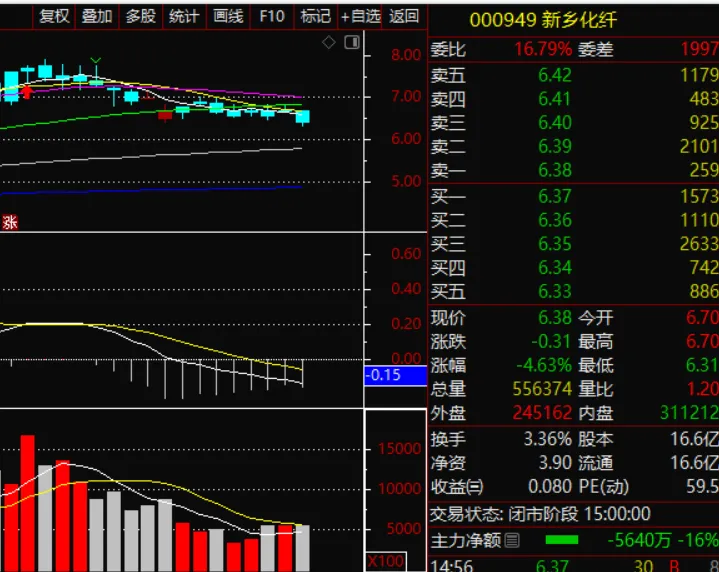Click the 内盘 value 311212
The height and width of the screenshot is (572, 719).
click(x=689, y=413)
